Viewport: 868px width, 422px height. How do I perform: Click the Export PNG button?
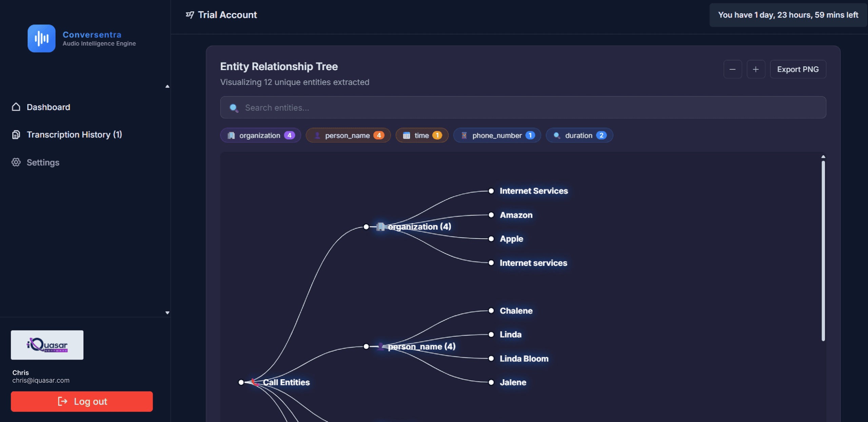pos(797,69)
